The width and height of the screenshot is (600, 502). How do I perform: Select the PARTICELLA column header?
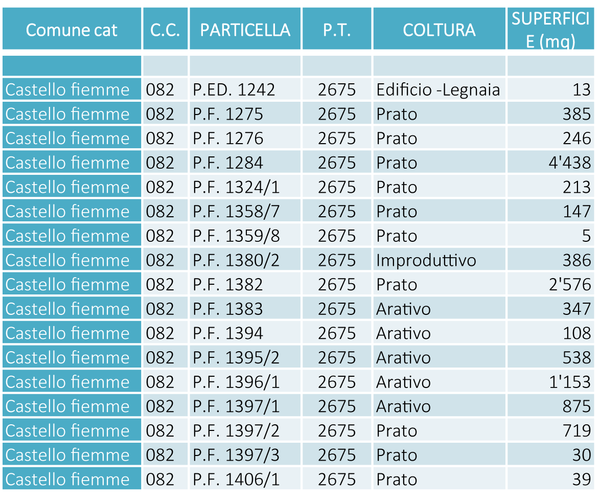coord(245,29)
